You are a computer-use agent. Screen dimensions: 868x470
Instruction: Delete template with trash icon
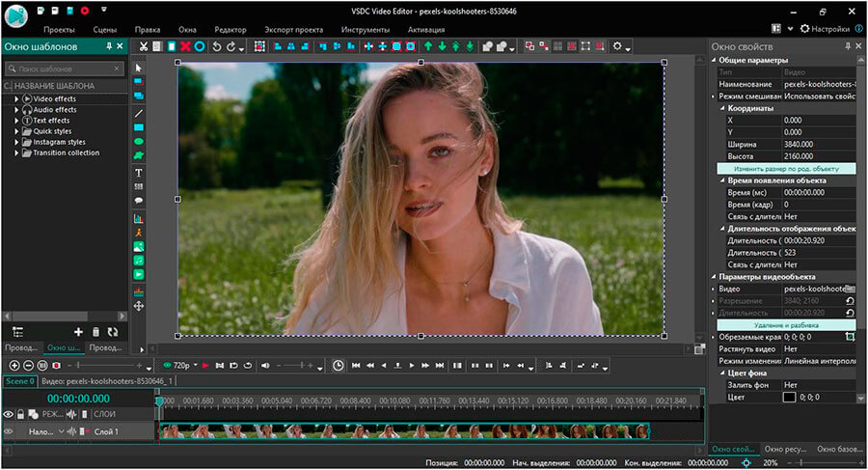(x=95, y=331)
